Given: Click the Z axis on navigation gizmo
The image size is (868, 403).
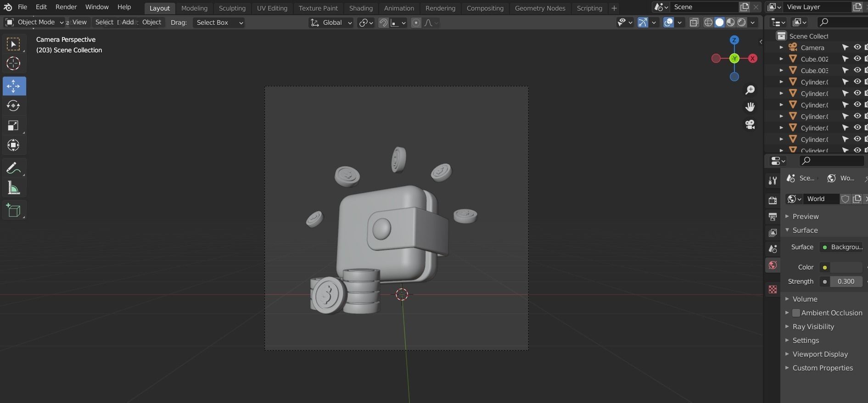Looking at the screenshot, I should coord(734,40).
